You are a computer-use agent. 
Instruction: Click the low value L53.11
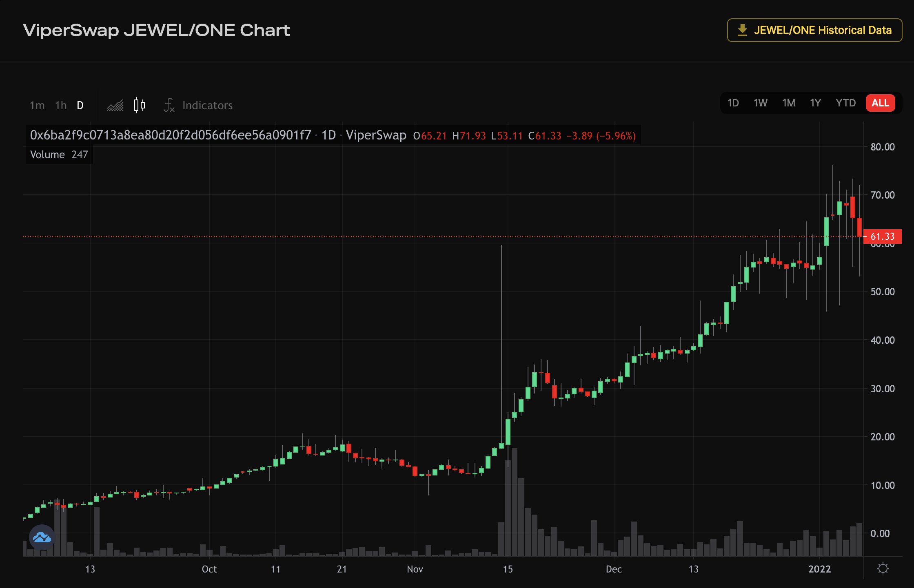point(506,136)
